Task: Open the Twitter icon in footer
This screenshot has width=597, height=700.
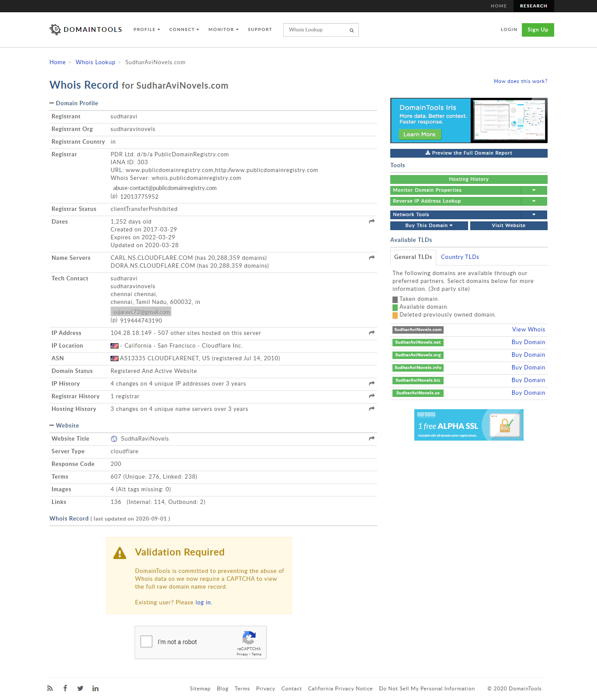Action: [x=80, y=688]
